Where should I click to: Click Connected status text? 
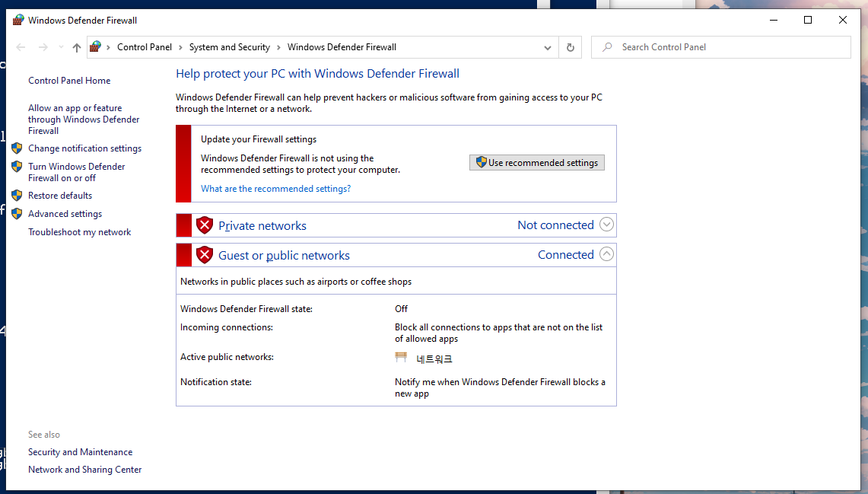pyautogui.click(x=566, y=255)
